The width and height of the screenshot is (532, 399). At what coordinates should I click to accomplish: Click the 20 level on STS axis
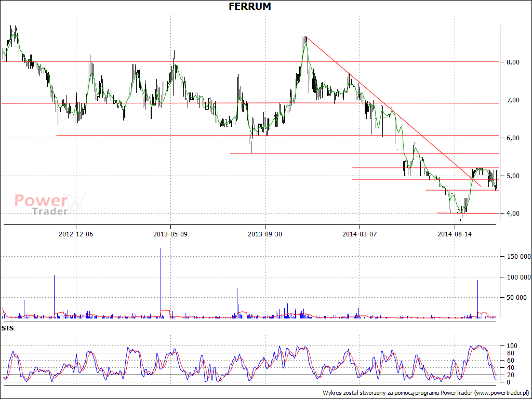(x=510, y=375)
